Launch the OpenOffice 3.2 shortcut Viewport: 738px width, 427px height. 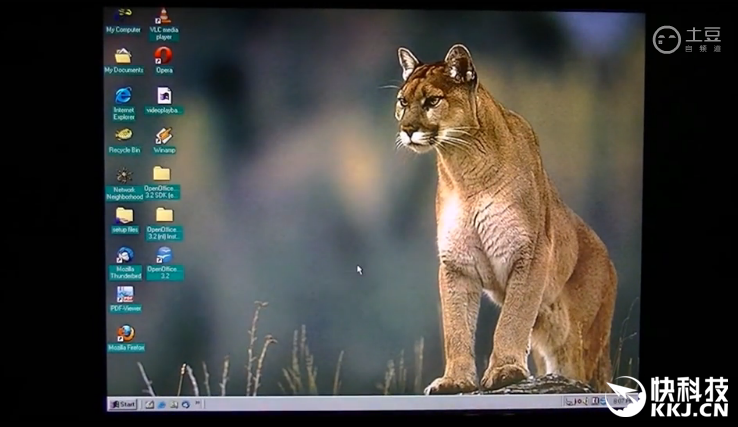(164, 255)
